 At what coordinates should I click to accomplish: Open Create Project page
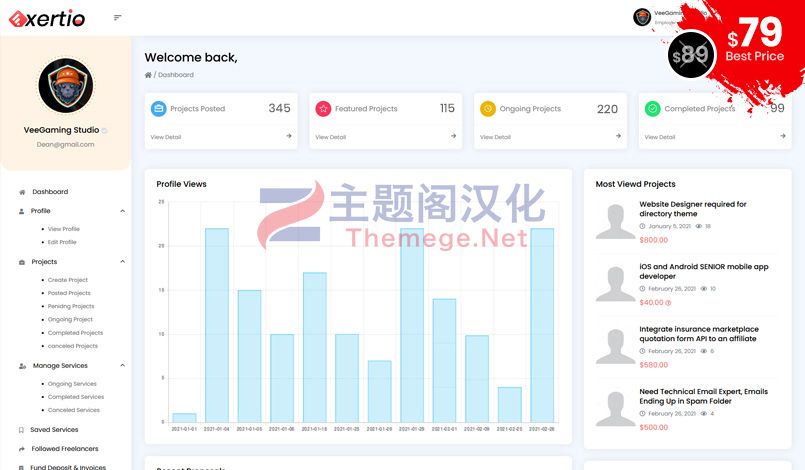(68, 280)
